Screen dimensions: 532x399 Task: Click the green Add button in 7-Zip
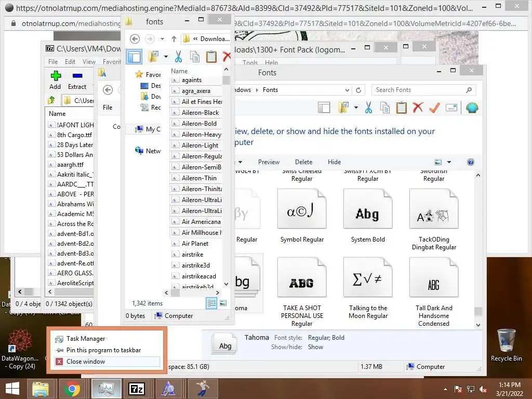tap(55, 80)
